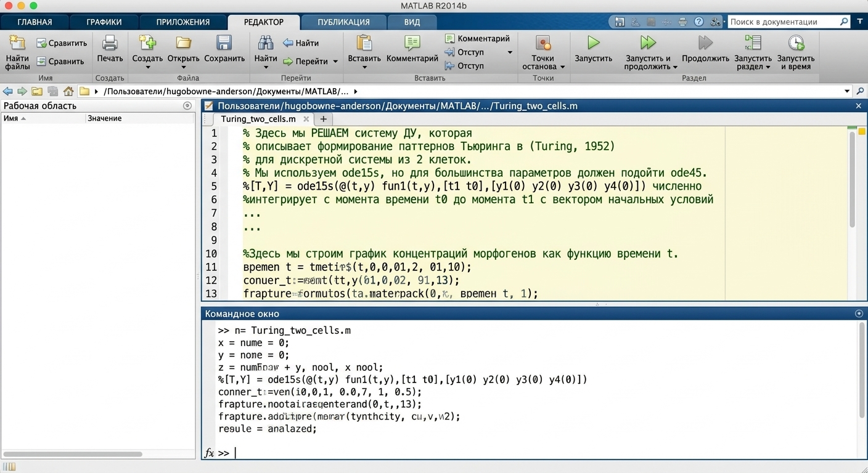Go forward using the green right arrow

point(22,91)
